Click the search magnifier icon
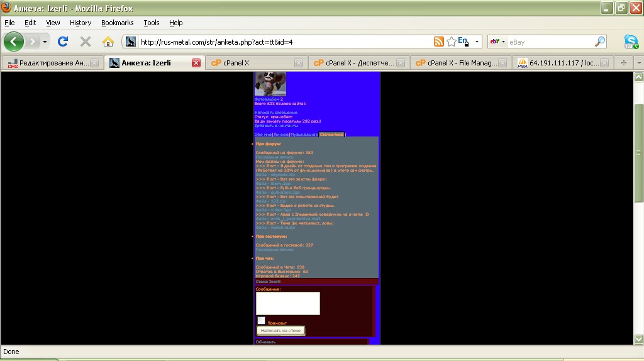Viewport: 644px width, 361px height. [600, 42]
